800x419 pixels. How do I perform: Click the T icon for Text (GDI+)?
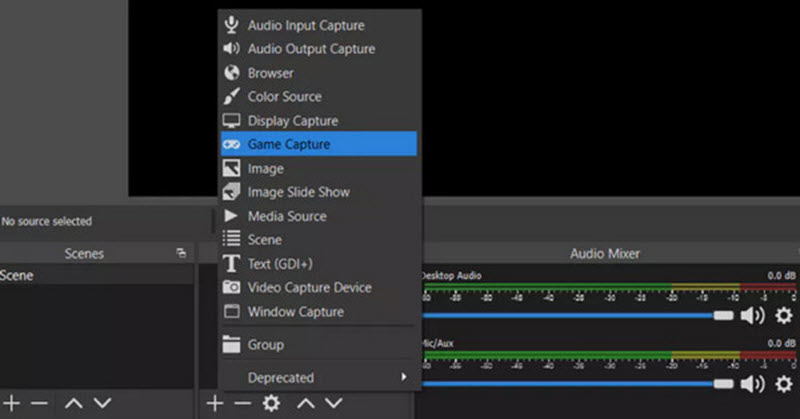point(231,264)
